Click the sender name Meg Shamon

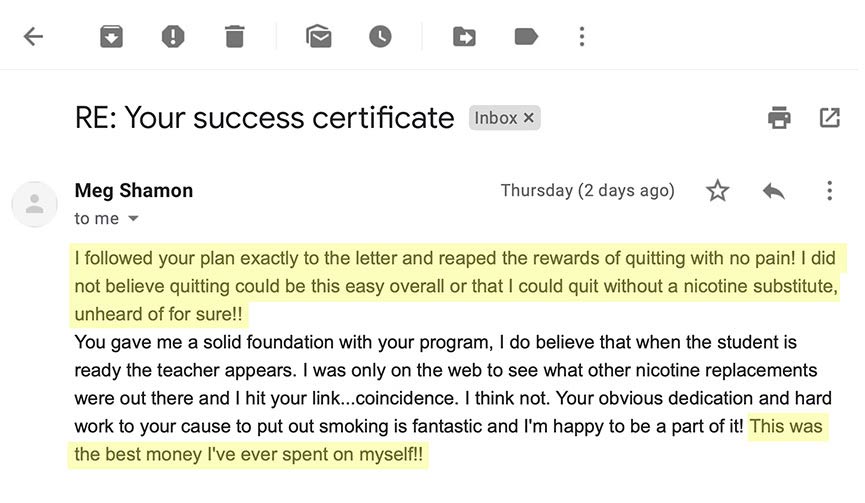(134, 190)
